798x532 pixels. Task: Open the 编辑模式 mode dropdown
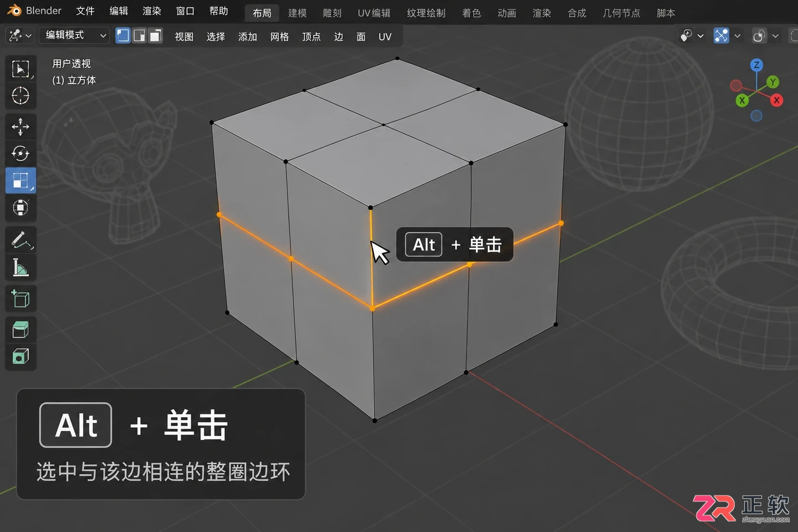click(x=74, y=35)
